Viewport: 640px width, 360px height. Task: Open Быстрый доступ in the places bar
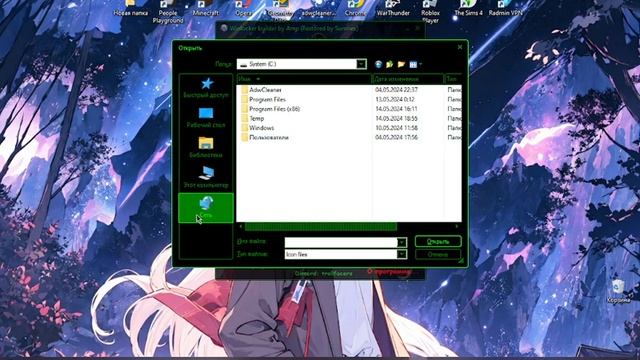[x=206, y=88]
